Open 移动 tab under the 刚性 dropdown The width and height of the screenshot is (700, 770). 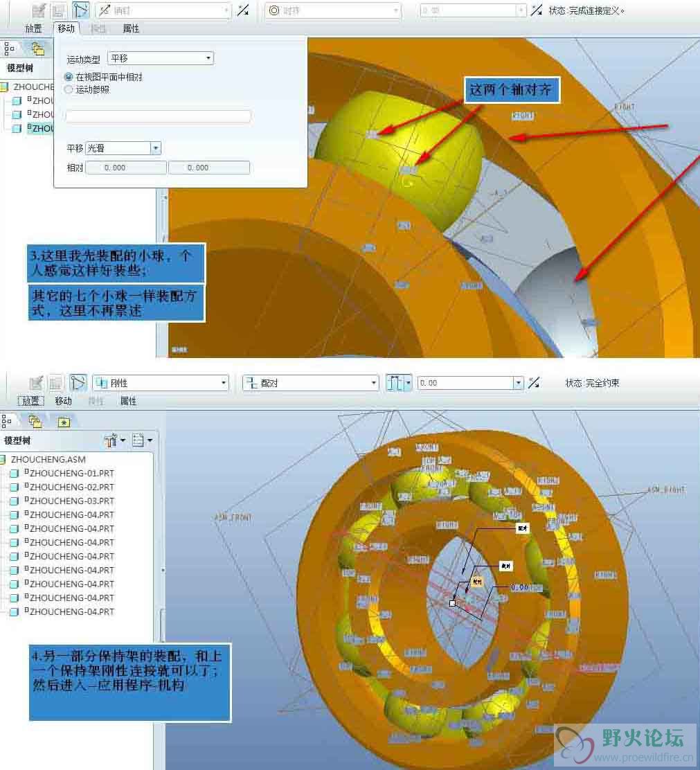(x=63, y=401)
